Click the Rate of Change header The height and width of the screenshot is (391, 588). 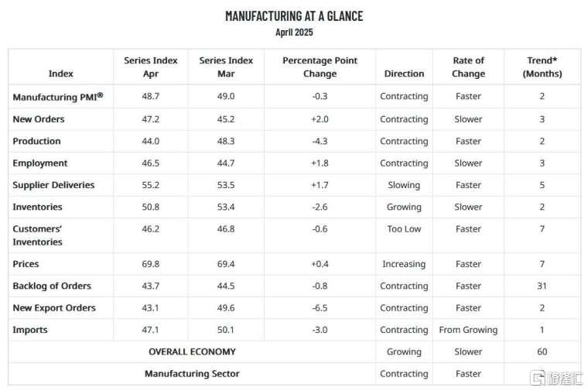coord(468,67)
